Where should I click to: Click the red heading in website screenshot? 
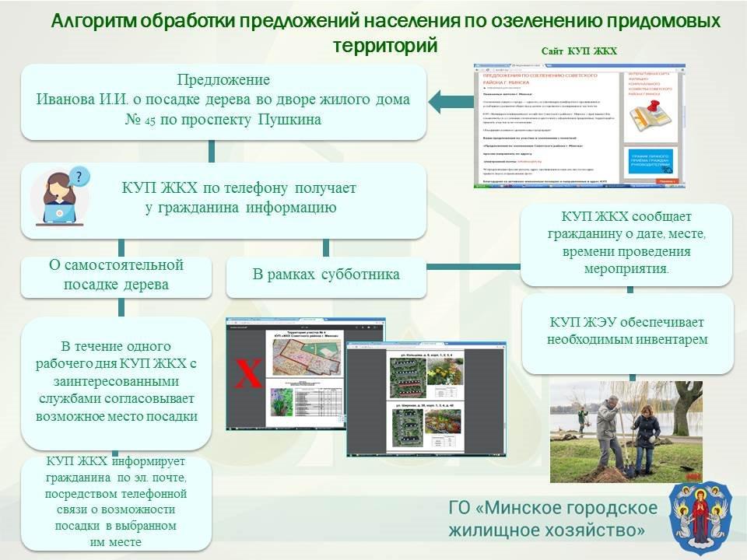pos(540,79)
